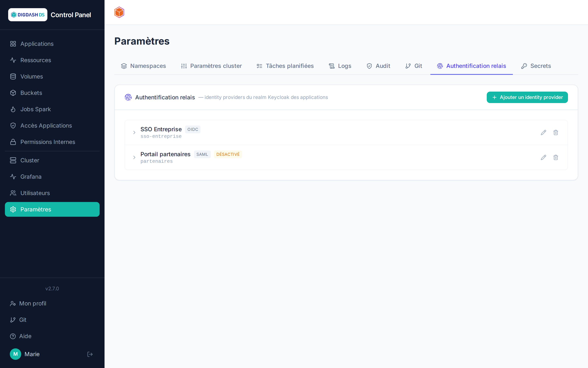588x368 pixels.
Task: Open the Applications grid icon in sidebar
Action: (13, 44)
